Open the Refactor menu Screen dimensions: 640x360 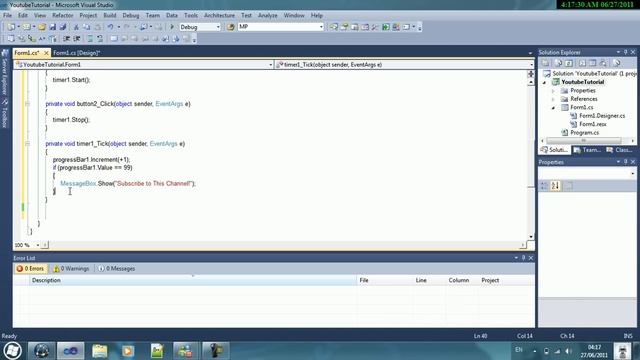point(62,15)
